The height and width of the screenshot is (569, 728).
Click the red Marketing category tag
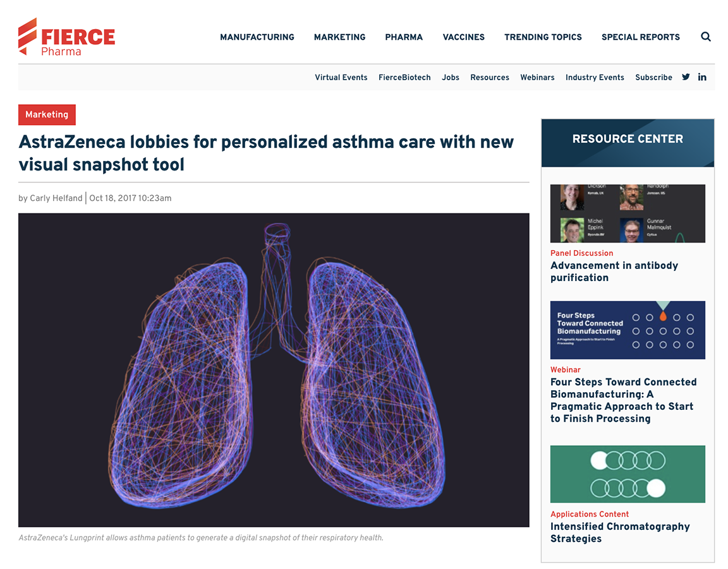click(x=47, y=115)
